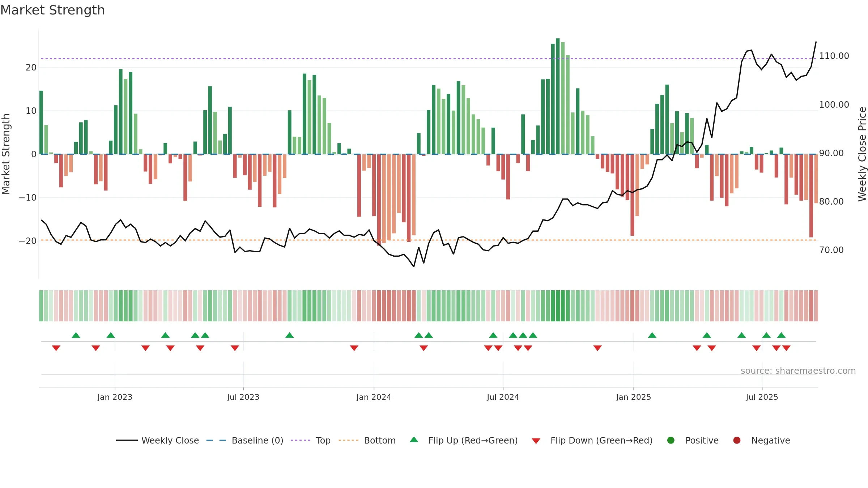Click the first flip-up marker after Jan 2025
The image size is (868, 488).
tap(652, 335)
